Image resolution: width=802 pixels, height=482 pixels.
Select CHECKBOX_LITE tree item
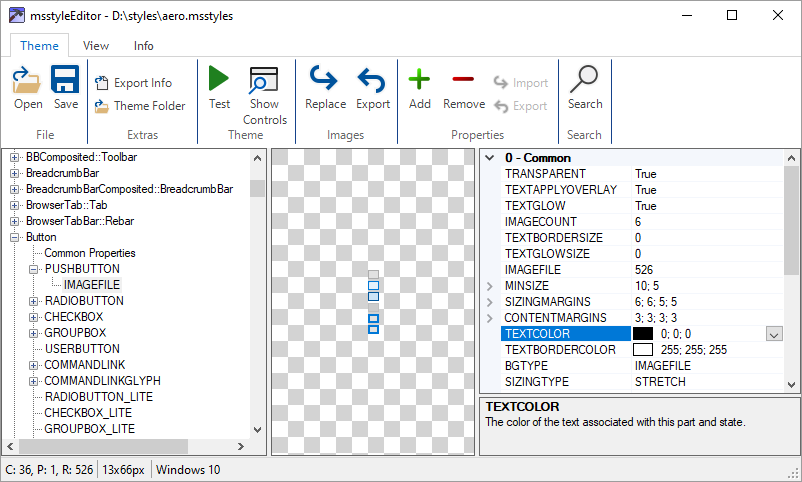pos(88,413)
